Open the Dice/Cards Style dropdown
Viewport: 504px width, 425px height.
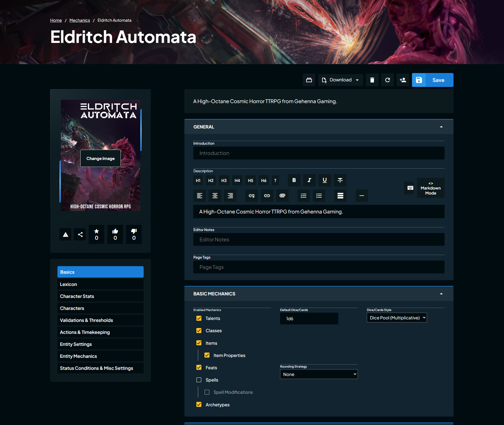coord(397,318)
